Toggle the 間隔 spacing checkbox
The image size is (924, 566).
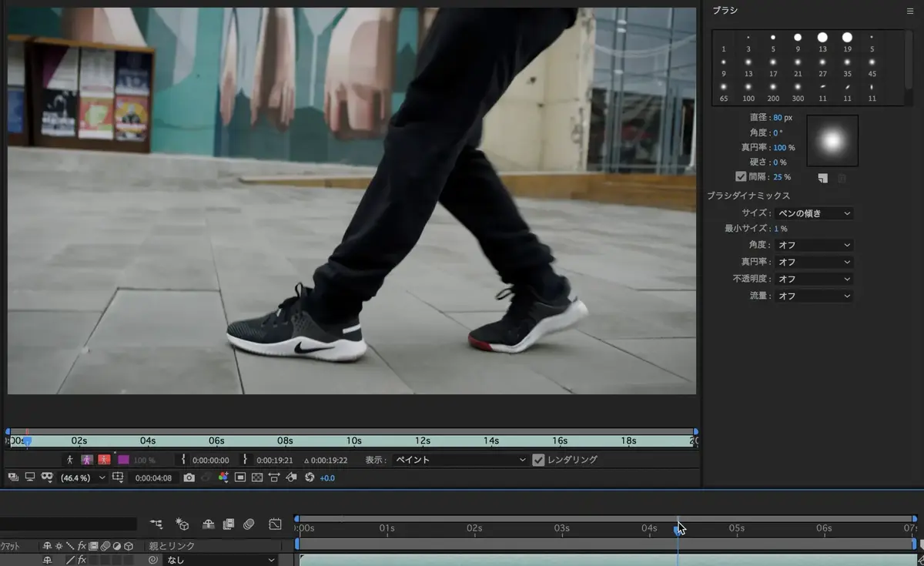pos(741,176)
